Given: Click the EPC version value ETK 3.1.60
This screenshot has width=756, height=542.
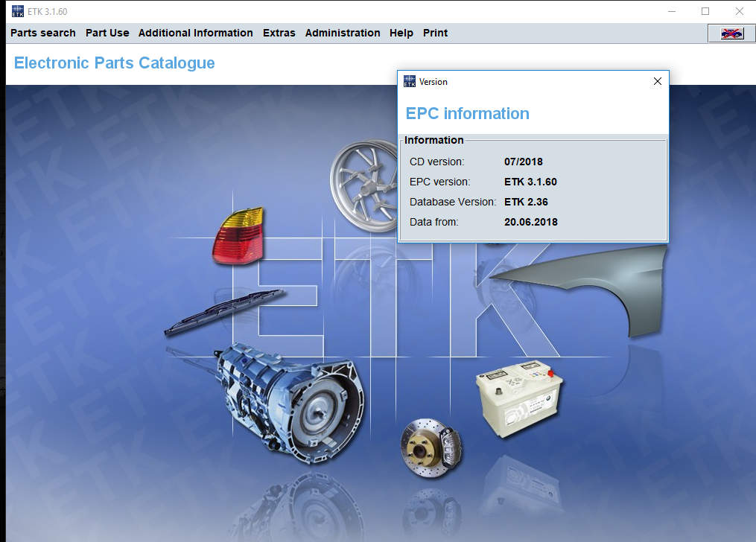Looking at the screenshot, I should coord(530,182).
